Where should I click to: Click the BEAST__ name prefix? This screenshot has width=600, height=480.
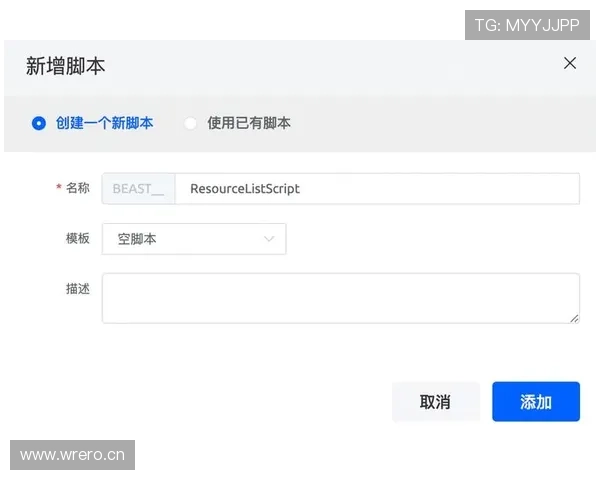[x=139, y=189]
